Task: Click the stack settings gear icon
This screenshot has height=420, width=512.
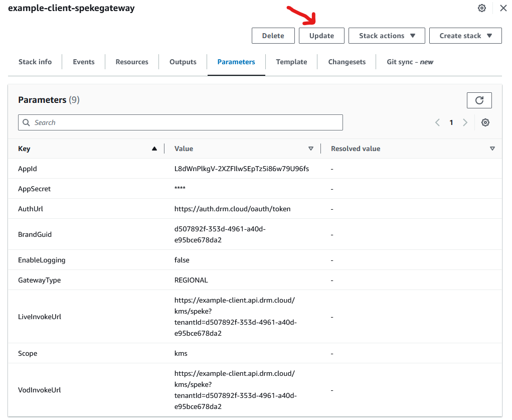Action: [x=481, y=8]
